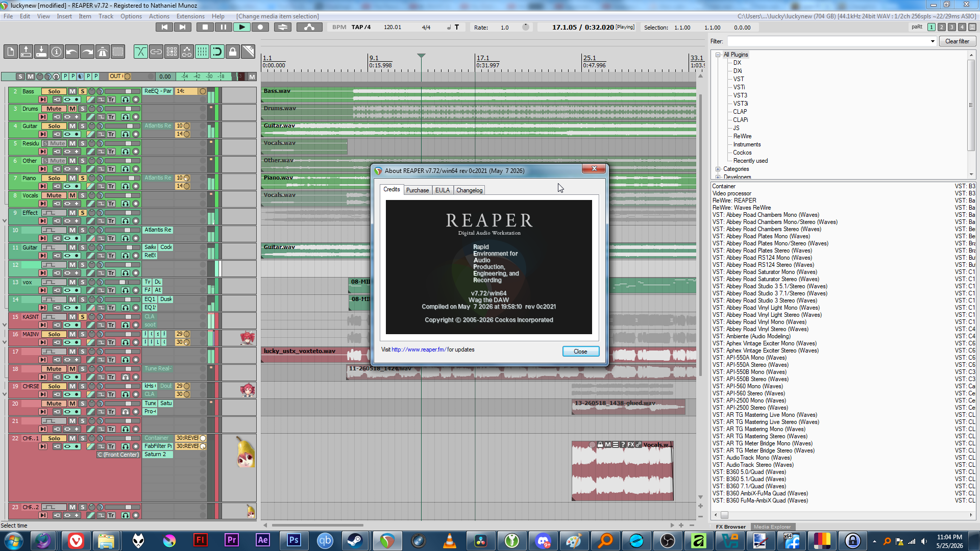Select Instruments in plugin tree
980x551 pixels.
(747, 144)
